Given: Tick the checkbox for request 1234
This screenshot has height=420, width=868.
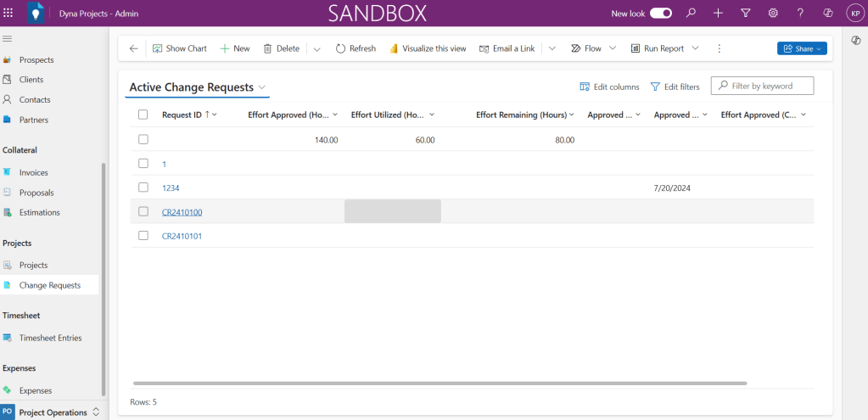Looking at the screenshot, I should [x=143, y=188].
